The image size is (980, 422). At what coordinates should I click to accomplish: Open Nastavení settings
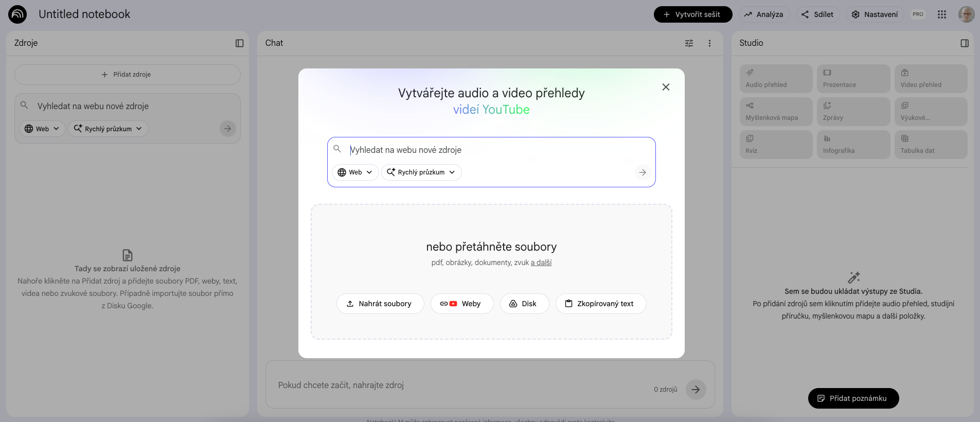click(x=875, y=14)
